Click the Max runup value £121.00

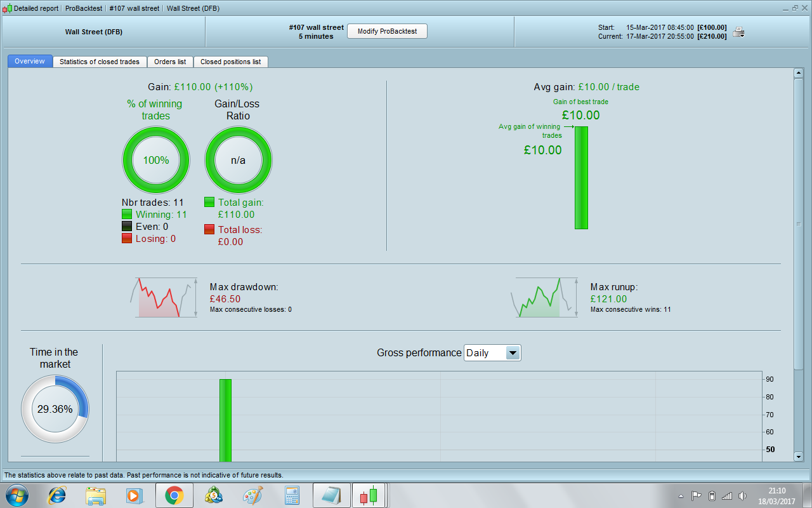tap(608, 299)
